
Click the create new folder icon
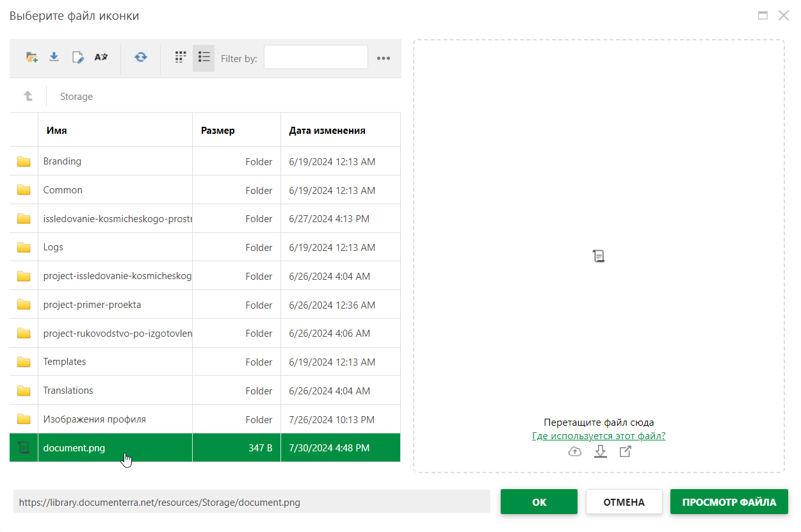point(31,58)
